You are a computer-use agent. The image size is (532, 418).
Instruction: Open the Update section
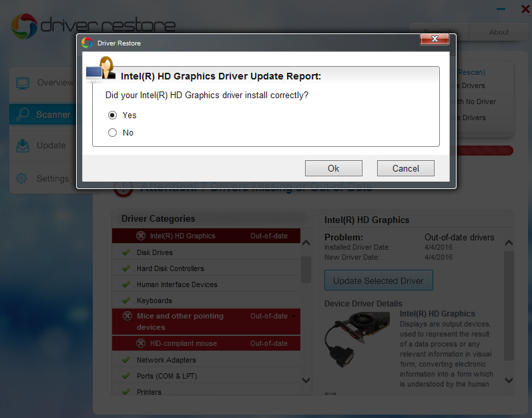coord(43,146)
